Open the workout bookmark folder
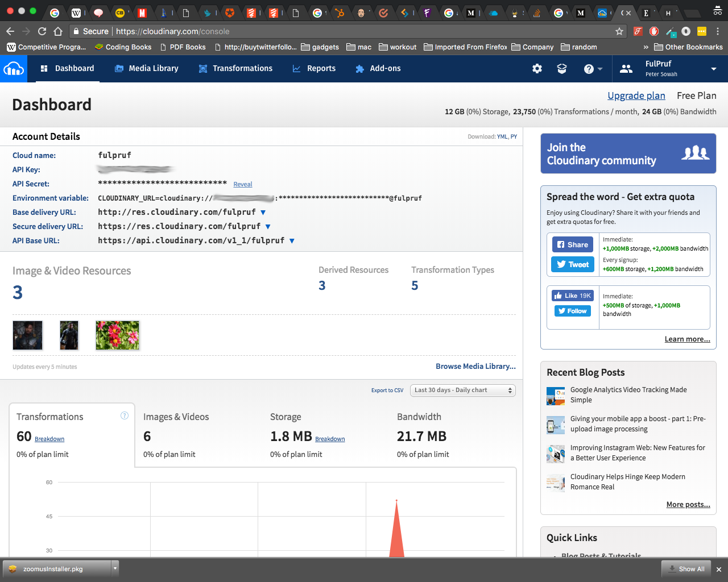 (398, 47)
